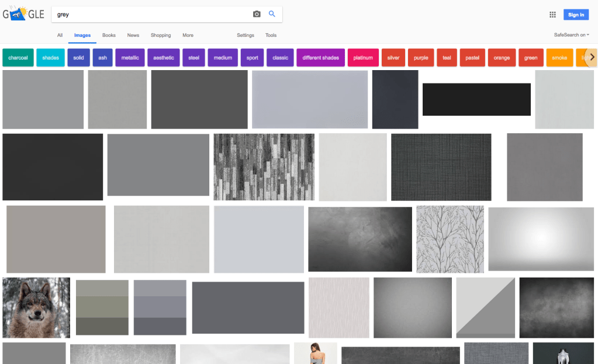Image resolution: width=598 pixels, height=364 pixels.
Task: Click the Sign in button
Action: click(576, 13)
